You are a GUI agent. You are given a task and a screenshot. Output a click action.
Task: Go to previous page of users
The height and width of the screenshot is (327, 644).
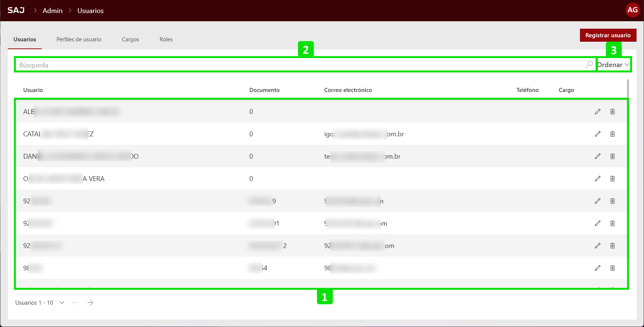(76, 303)
